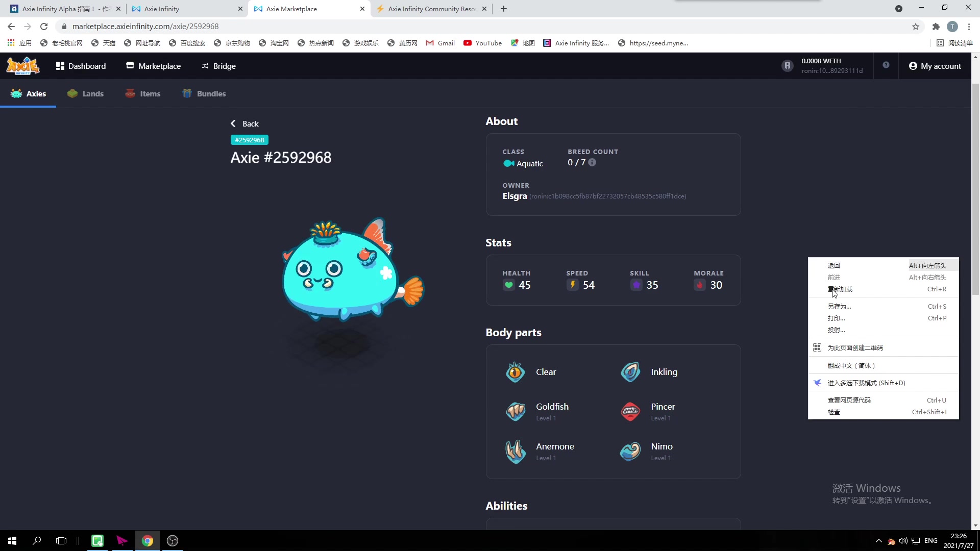Click the Morale flame icon

700,285
